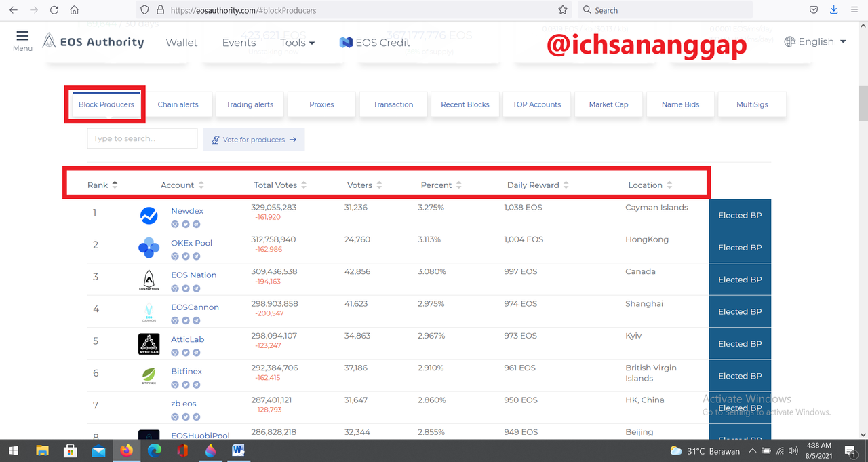The image size is (868, 462).
Task: Open Bitfinex website icon
Action: (x=175, y=385)
